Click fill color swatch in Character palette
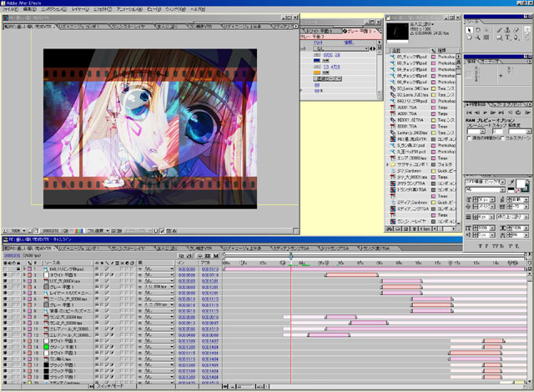The width and height of the screenshot is (534, 392). 521,183
